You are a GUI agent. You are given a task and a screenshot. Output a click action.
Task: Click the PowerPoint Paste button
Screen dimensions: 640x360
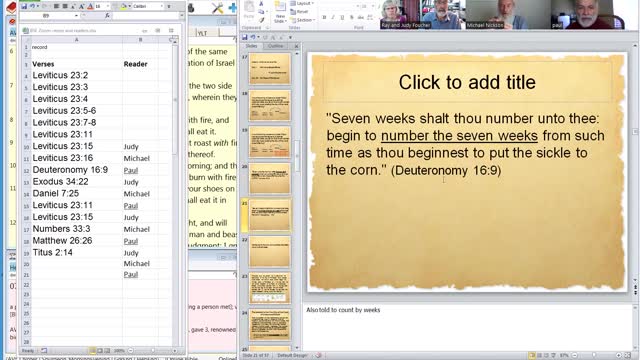pyautogui.click(x=249, y=10)
